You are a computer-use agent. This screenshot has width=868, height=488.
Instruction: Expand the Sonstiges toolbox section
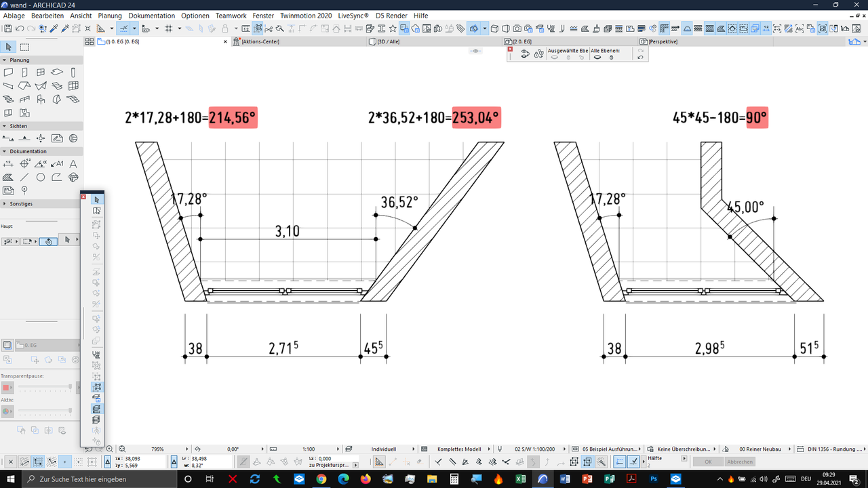[5, 203]
